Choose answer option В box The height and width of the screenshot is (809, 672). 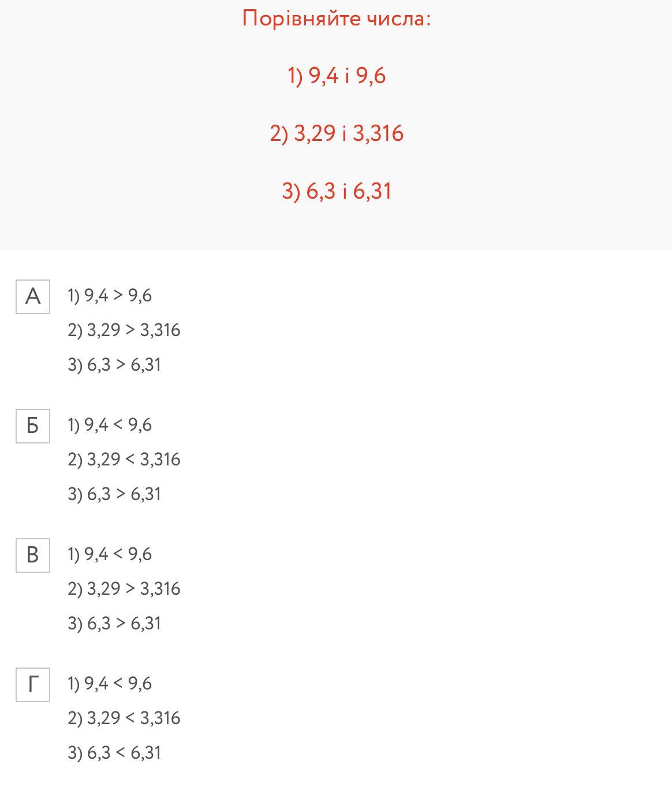(33, 556)
